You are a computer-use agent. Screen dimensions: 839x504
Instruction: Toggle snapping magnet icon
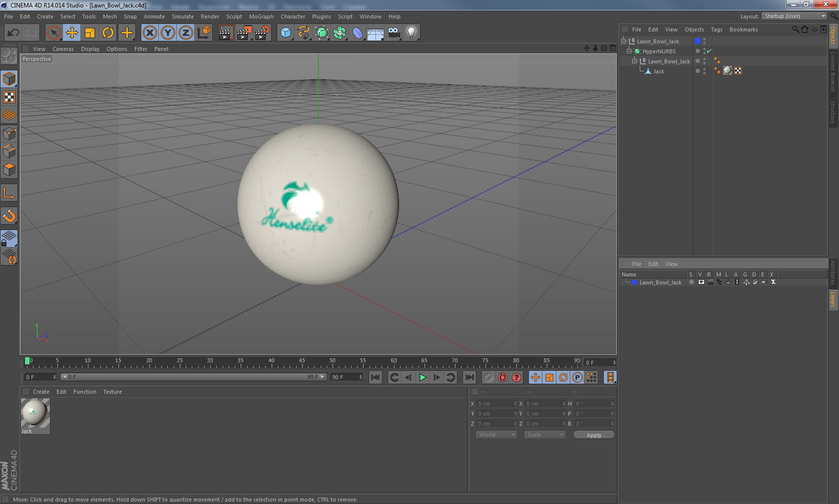click(9, 216)
